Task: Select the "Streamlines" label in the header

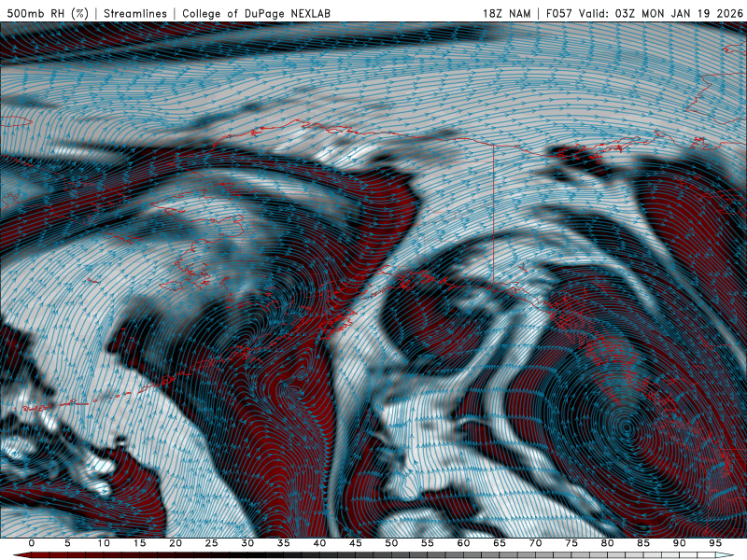Action: [x=135, y=13]
